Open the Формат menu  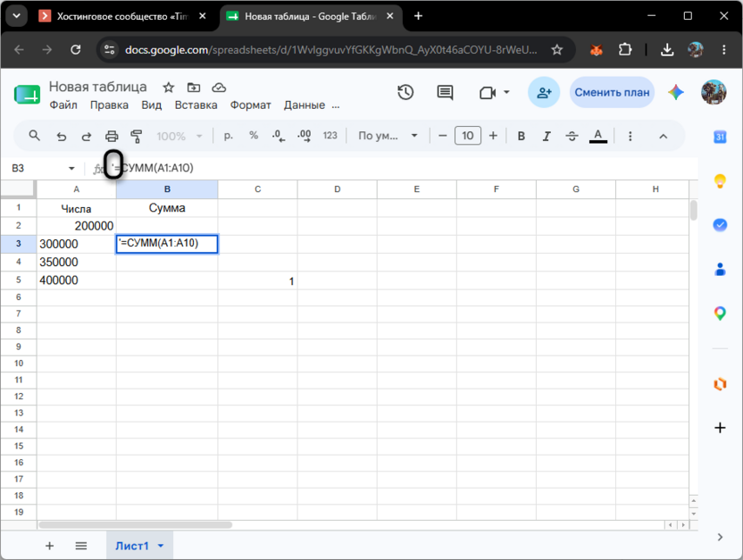(x=251, y=105)
